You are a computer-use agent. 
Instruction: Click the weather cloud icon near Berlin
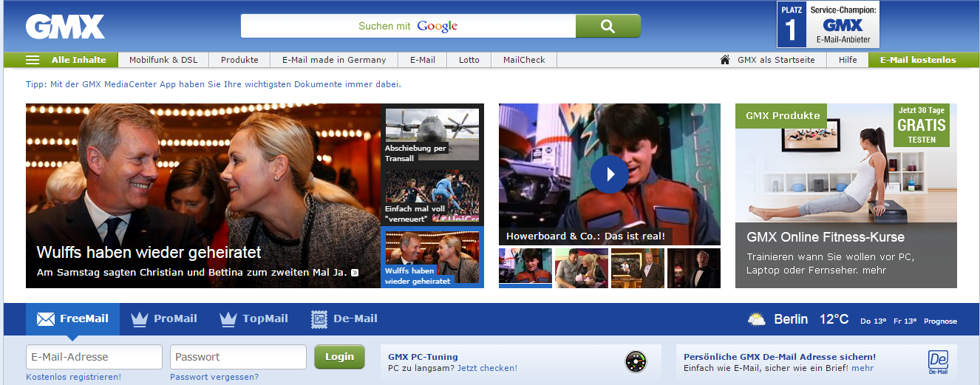(x=757, y=320)
